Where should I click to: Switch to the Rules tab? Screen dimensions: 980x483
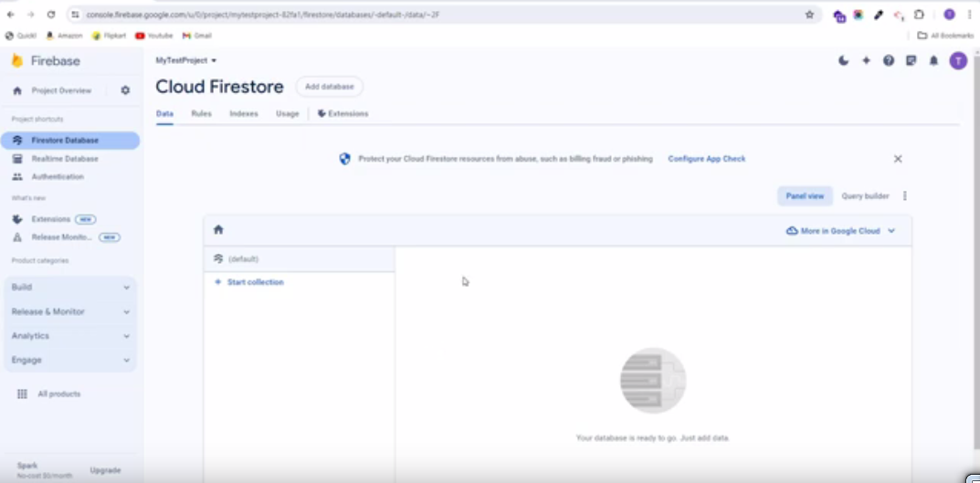click(x=201, y=114)
